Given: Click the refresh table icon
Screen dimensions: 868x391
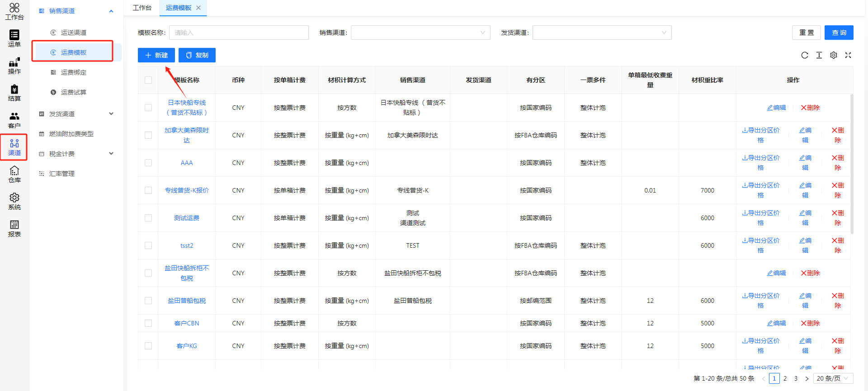Looking at the screenshot, I should [805, 55].
